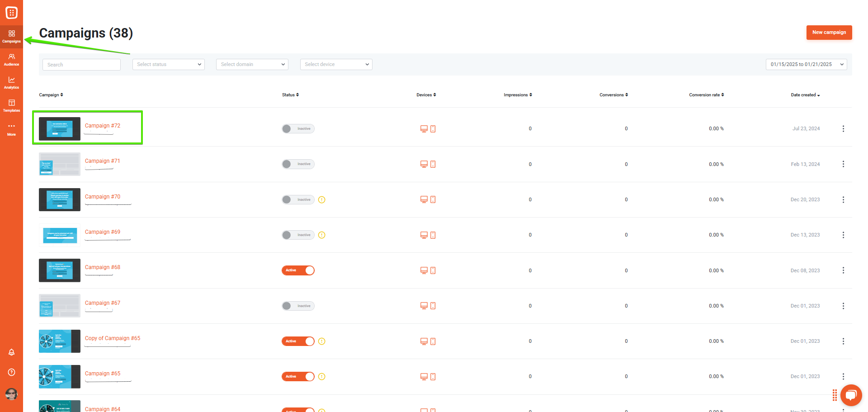Open Templates in the sidebar
Viewport: 868px width, 412px height.
11,106
